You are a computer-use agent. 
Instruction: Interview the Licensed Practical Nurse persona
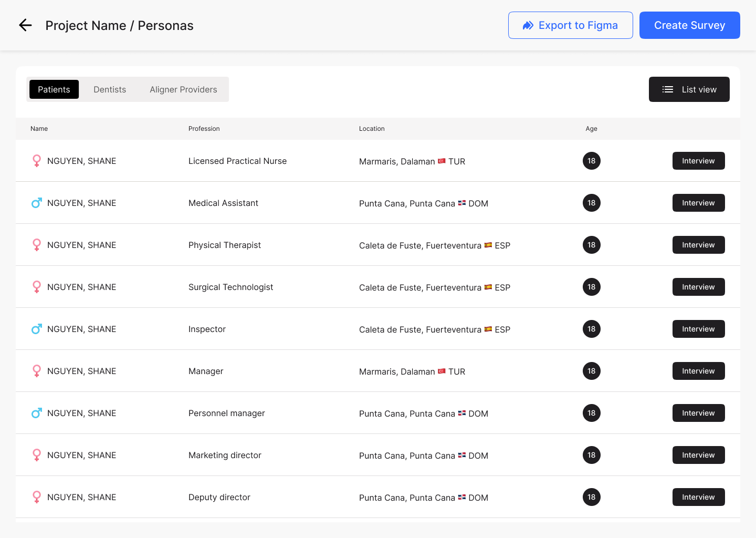coord(699,161)
